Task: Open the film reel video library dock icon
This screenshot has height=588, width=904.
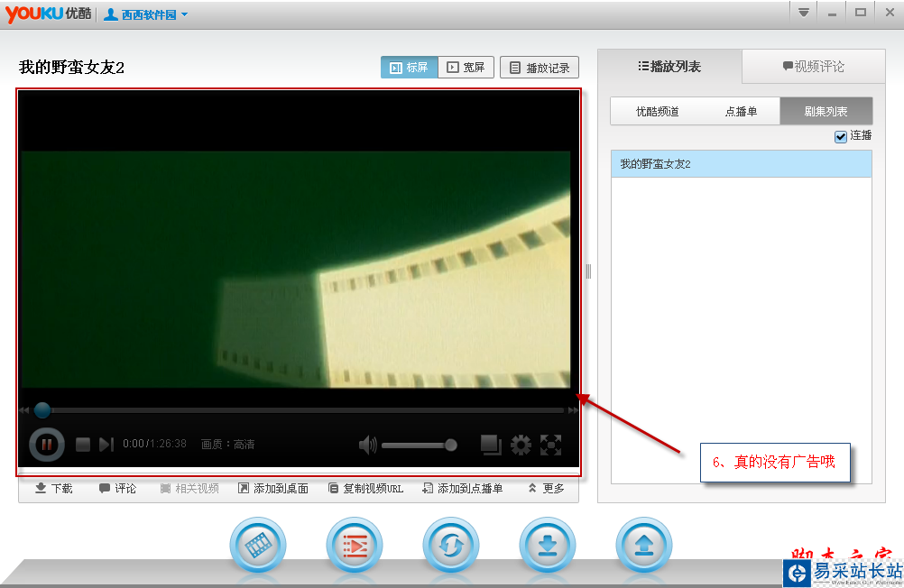Action: coord(258,545)
